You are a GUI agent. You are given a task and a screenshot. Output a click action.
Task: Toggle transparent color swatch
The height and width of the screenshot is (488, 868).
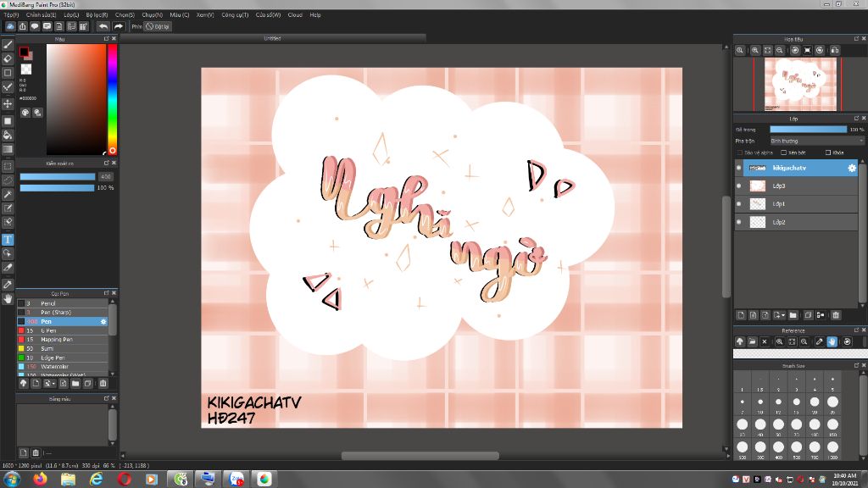tap(26, 69)
